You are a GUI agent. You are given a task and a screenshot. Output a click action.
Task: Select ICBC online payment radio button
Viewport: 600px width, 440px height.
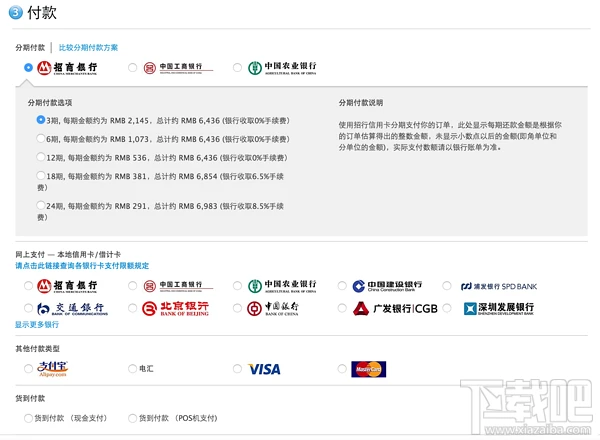pyautogui.click(x=132, y=286)
